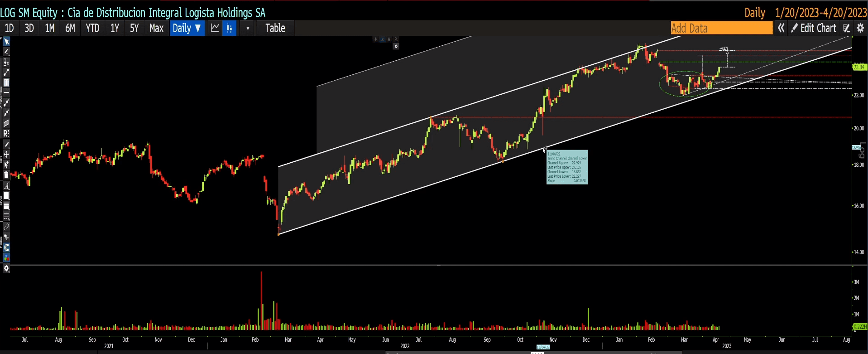Select the Max range
868x354 pixels.
point(157,28)
